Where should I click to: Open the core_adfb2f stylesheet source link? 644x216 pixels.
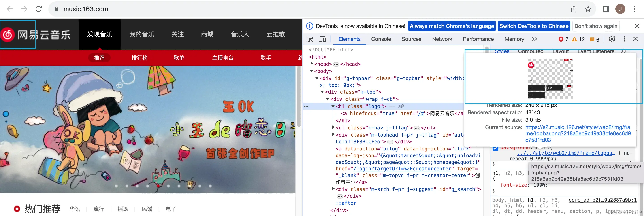tap(603, 200)
